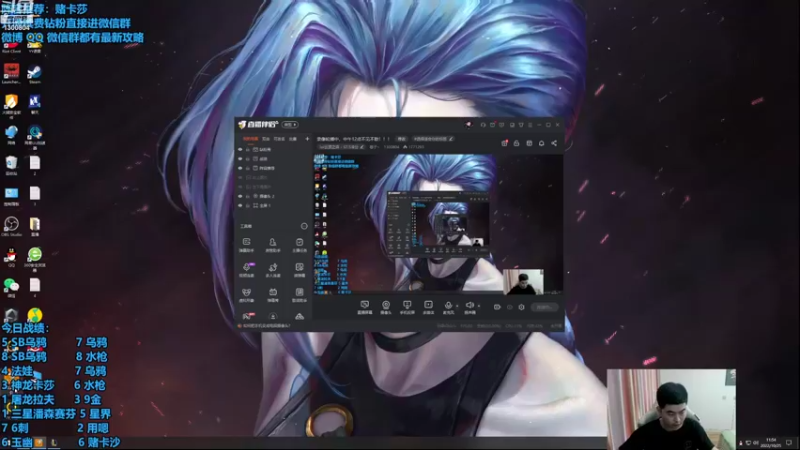Open QQ penguin desktop icon
The width and height of the screenshot is (800, 450).
tap(11, 257)
